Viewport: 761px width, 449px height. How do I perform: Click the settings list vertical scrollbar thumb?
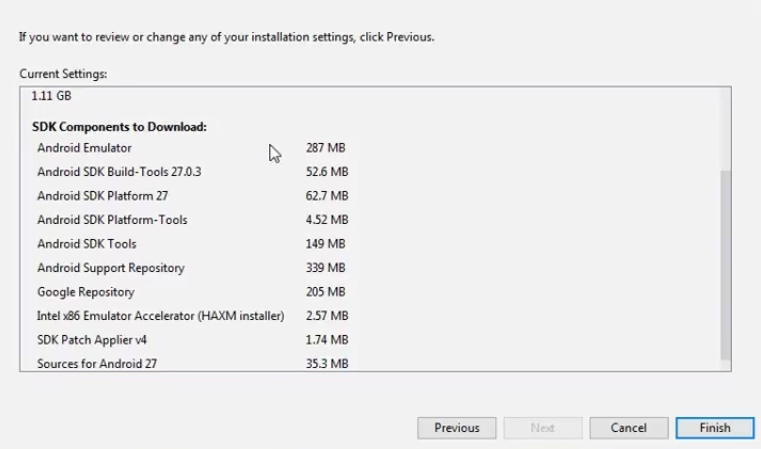(x=725, y=265)
